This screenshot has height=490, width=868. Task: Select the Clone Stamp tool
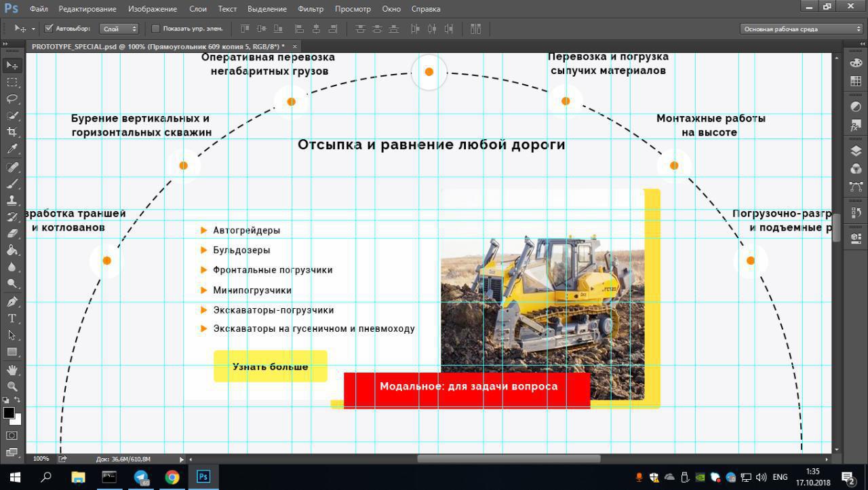click(x=12, y=201)
